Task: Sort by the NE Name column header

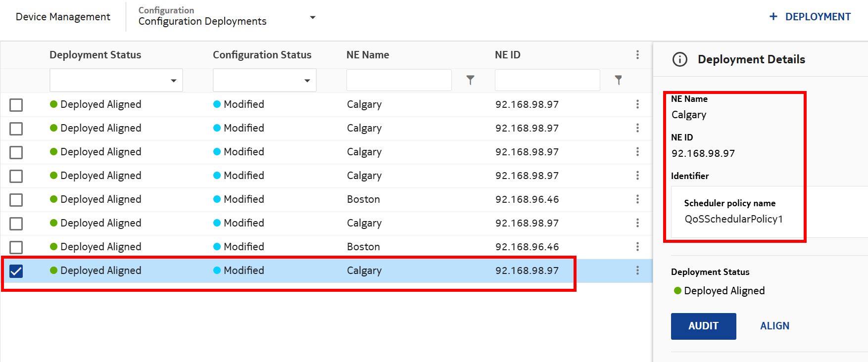Action: click(x=368, y=55)
